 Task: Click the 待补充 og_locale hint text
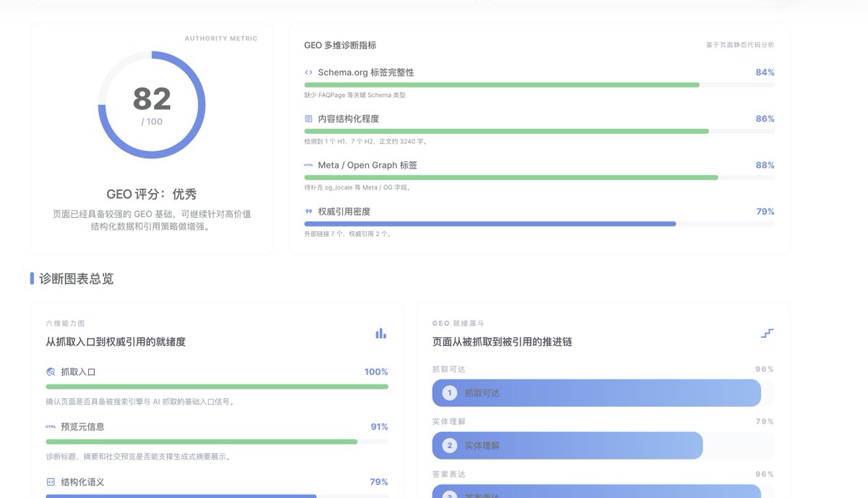[x=358, y=187]
